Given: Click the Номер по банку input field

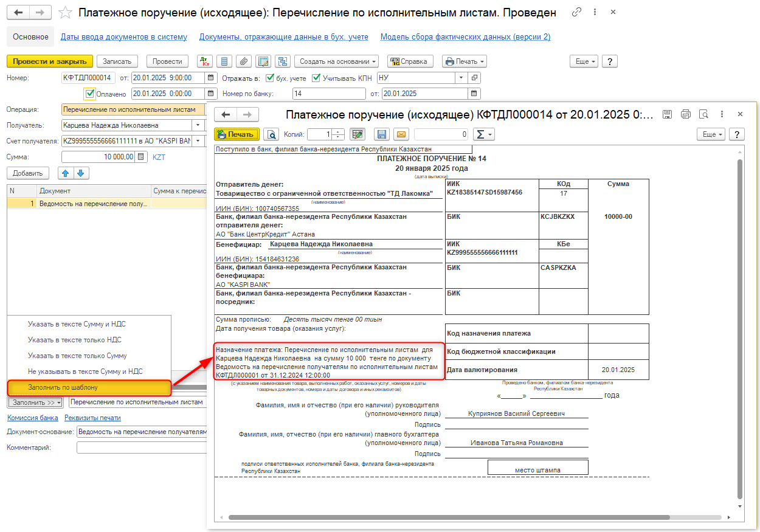Looking at the screenshot, I should point(328,94).
